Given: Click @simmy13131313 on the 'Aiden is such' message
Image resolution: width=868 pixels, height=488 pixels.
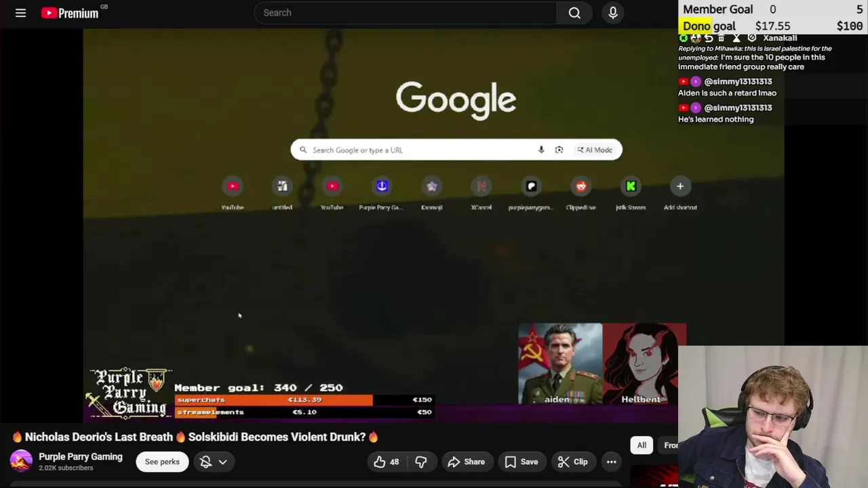Looking at the screenshot, I should (x=738, y=81).
